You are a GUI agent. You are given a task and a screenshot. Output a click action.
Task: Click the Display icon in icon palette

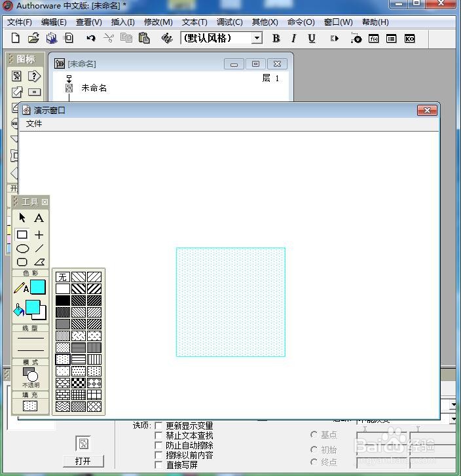(17, 76)
